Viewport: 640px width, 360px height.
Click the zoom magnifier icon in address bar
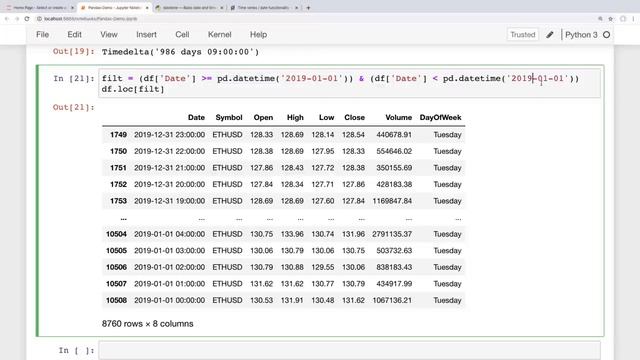click(600, 19)
